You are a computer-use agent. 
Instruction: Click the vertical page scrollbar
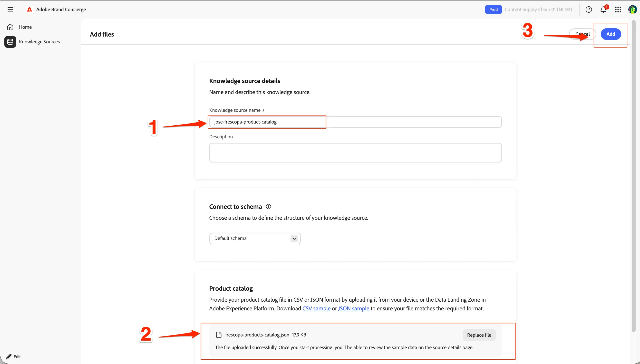(x=633, y=176)
